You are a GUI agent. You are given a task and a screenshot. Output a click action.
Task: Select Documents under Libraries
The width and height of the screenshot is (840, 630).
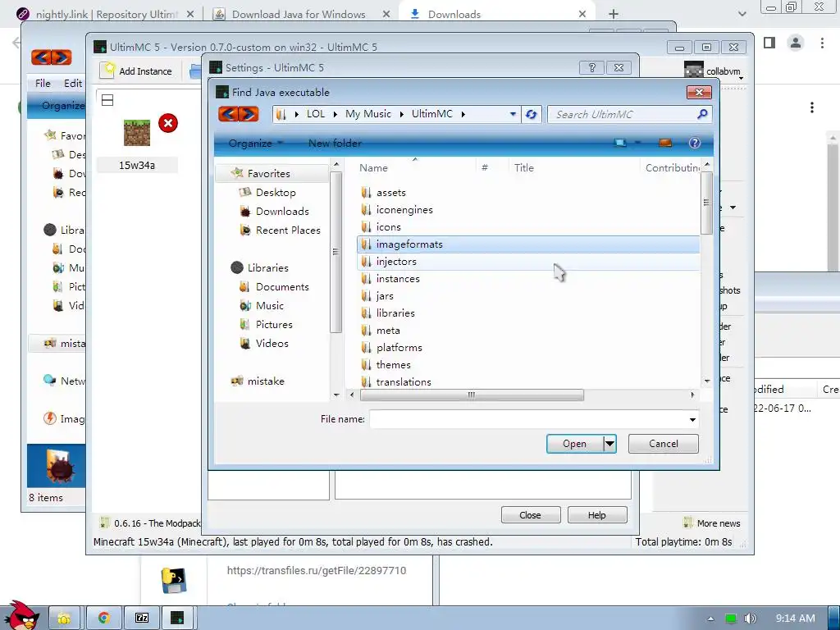point(282,286)
